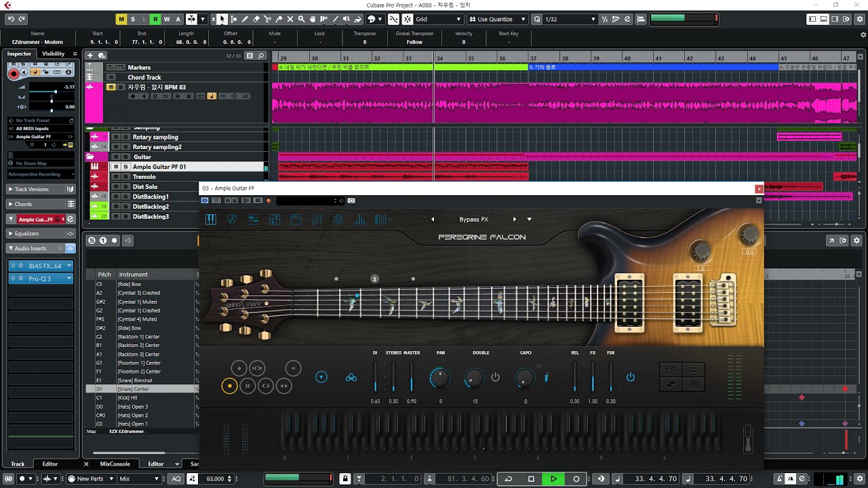
Task: Open the Track tab in lower zone
Action: tap(18, 464)
